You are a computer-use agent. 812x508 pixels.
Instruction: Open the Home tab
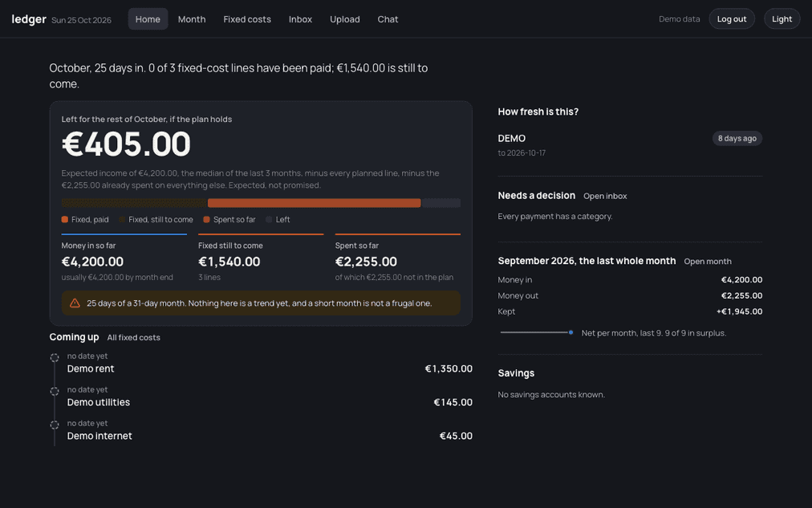(148, 19)
